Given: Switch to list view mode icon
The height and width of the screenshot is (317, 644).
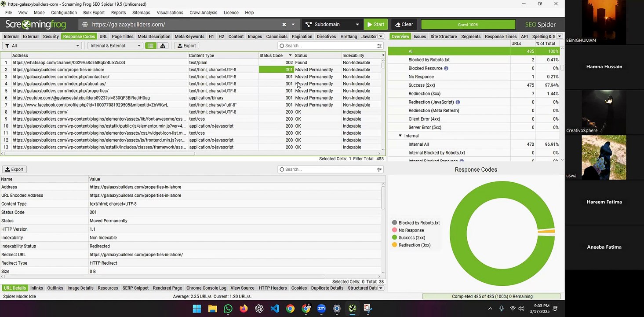Looking at the screenshot, I should (x=151, y=46).
